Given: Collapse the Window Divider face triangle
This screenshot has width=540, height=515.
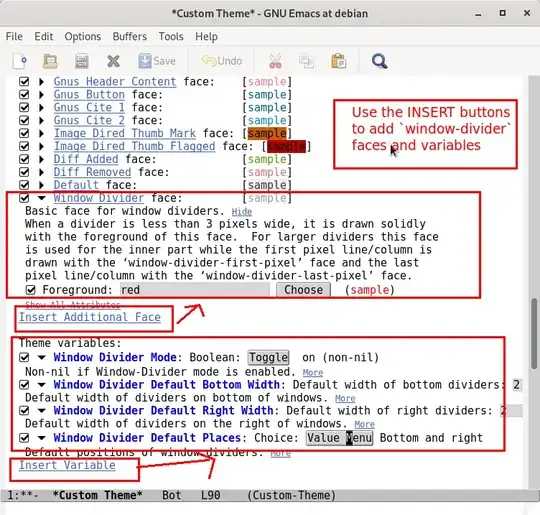Looking at the screenshot, I should click(42, 198).
